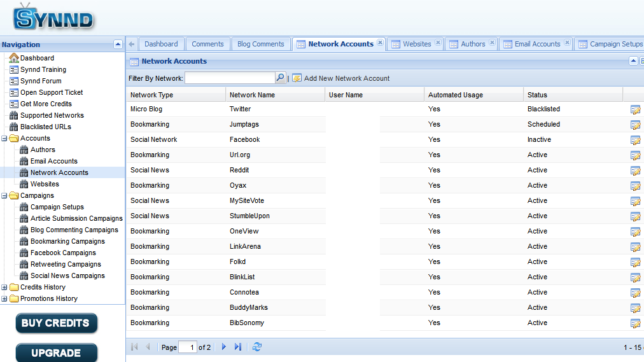Click the page number input box
Screen dimensions: 644x362
click(188, 347)
